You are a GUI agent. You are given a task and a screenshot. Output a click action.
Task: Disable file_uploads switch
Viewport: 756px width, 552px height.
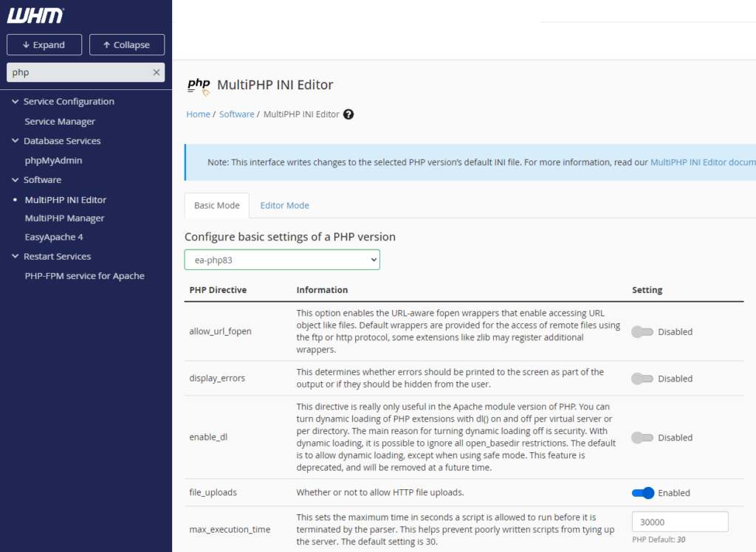click(x=643, y=493)
